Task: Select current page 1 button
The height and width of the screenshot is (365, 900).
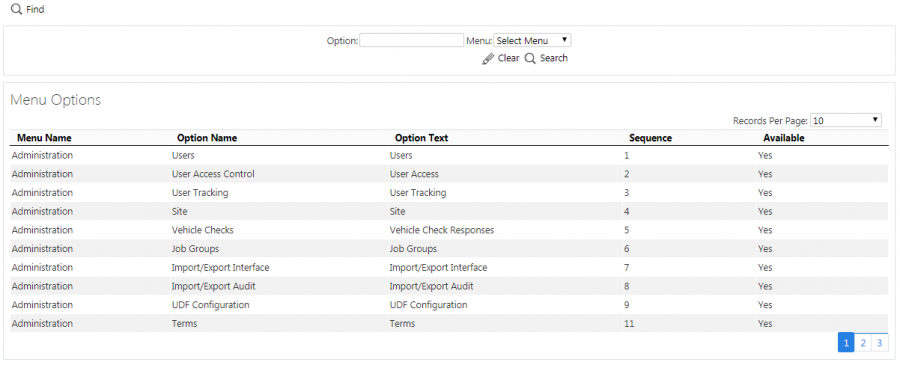Action: 846,343
